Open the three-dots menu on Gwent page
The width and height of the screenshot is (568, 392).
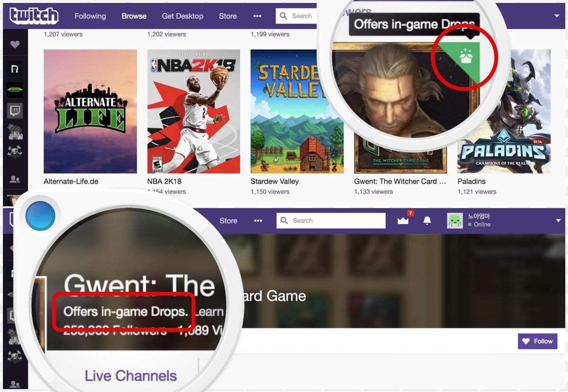click(x=258, y=221)
